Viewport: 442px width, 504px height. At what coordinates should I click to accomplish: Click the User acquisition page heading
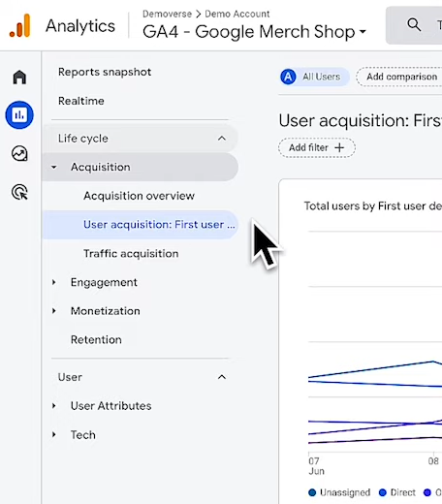pos(361,121)
